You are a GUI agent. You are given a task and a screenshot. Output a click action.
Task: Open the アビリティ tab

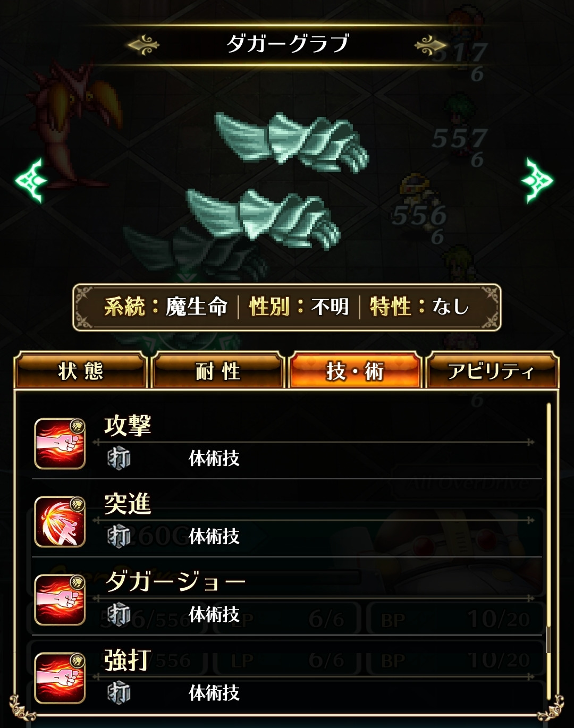click(x=492, y=370)
